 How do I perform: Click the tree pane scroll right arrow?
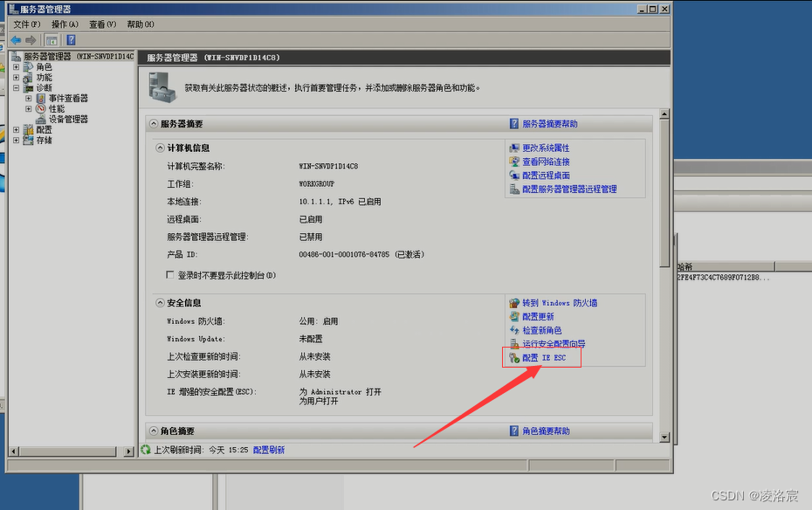pos(129,451)
